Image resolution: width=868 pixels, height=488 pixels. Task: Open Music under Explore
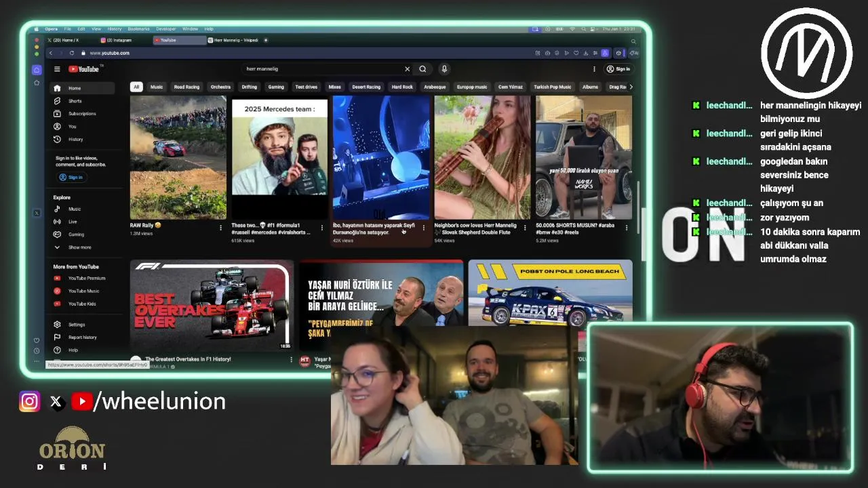[x=81, y=209]
